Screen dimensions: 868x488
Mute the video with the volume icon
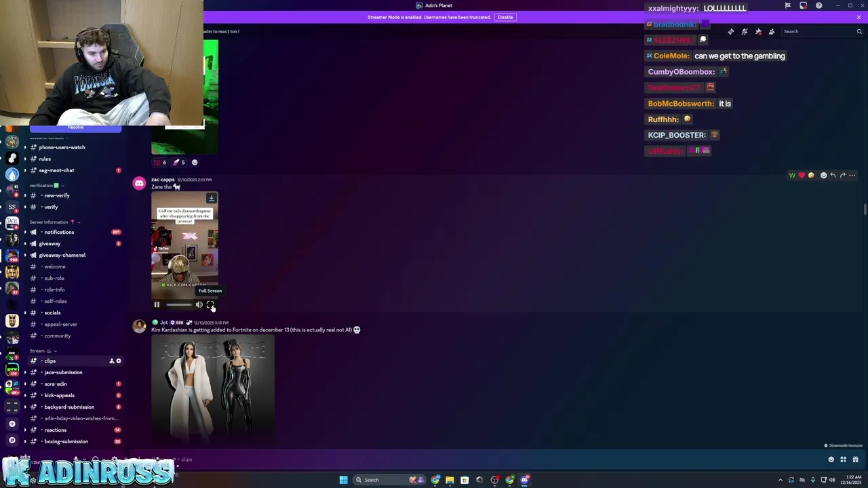coord(199,305)
